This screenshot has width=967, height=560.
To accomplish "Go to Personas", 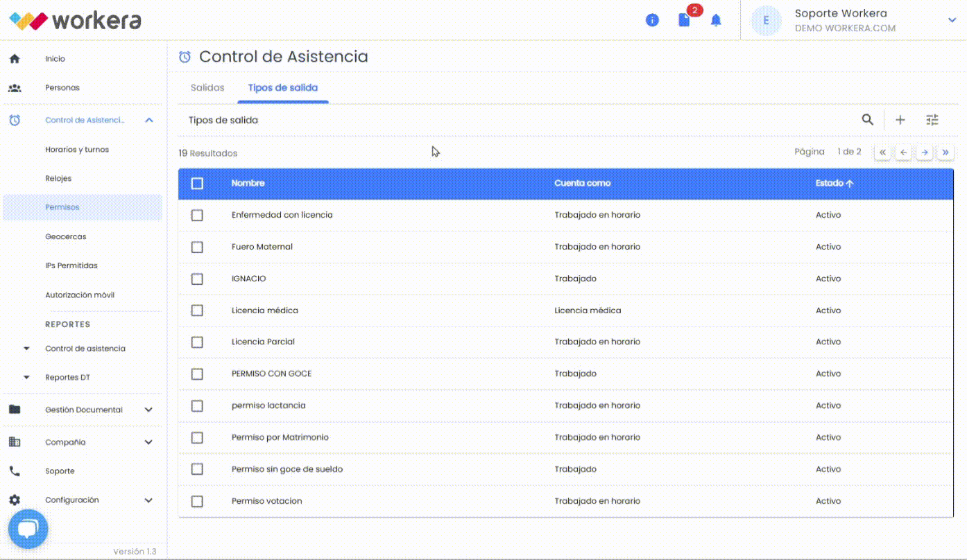I will (62, 88).
